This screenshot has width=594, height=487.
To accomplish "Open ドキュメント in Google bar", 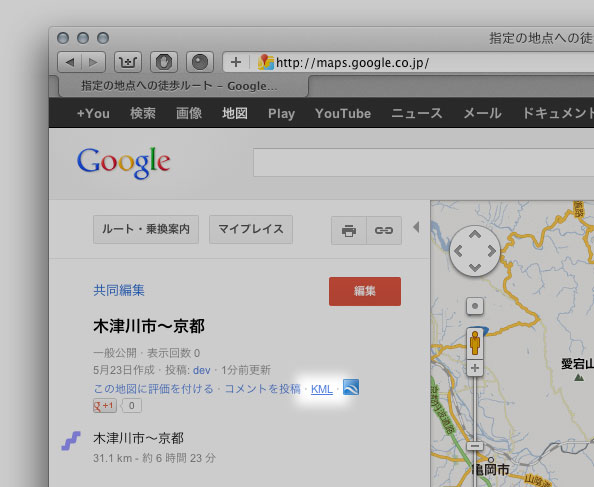I will click(x=558, y=113).
